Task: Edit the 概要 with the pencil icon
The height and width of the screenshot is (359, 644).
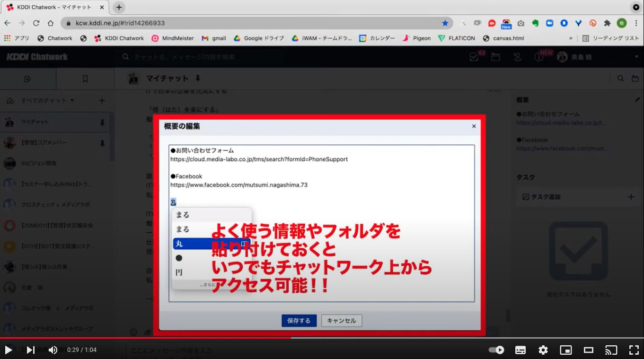Action: (636, 100)
